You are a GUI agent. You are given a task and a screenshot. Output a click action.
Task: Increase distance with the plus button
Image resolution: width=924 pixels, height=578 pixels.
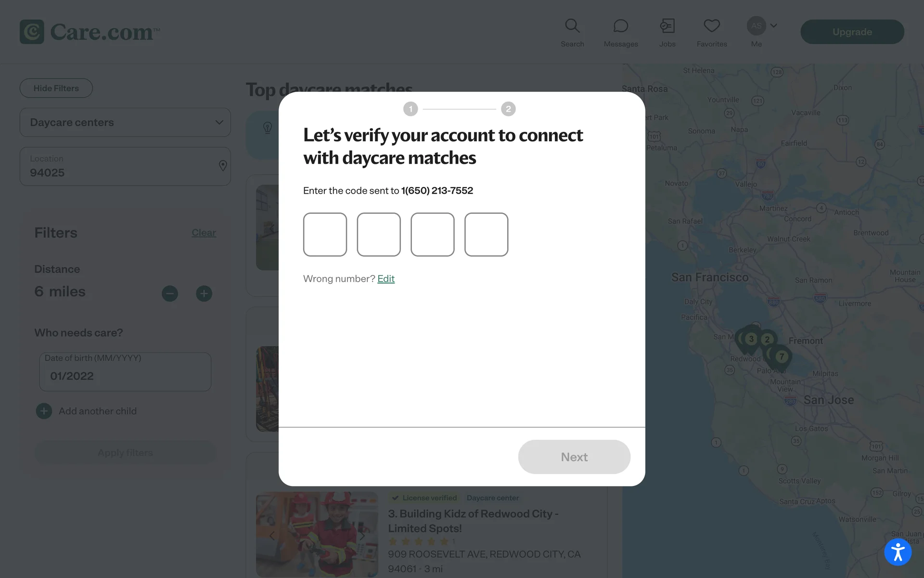point(204,293)
